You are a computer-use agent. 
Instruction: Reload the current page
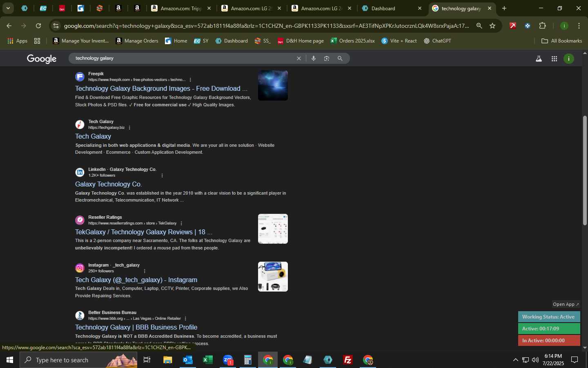tap(38, 26)
